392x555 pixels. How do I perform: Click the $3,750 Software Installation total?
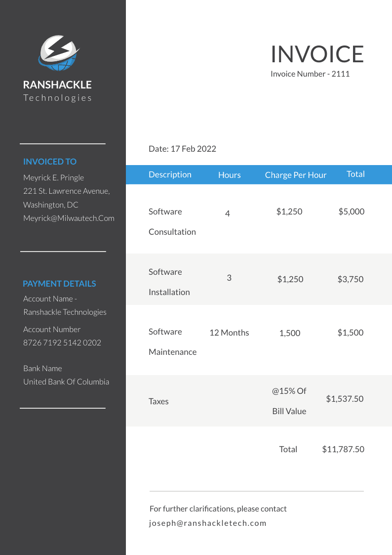coord(351,279)
